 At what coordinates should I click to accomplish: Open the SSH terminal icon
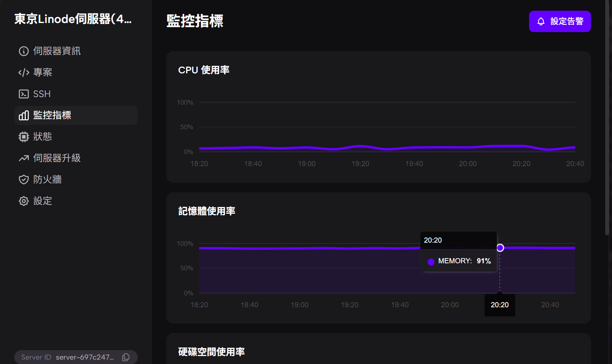click(x=23, y=94)
